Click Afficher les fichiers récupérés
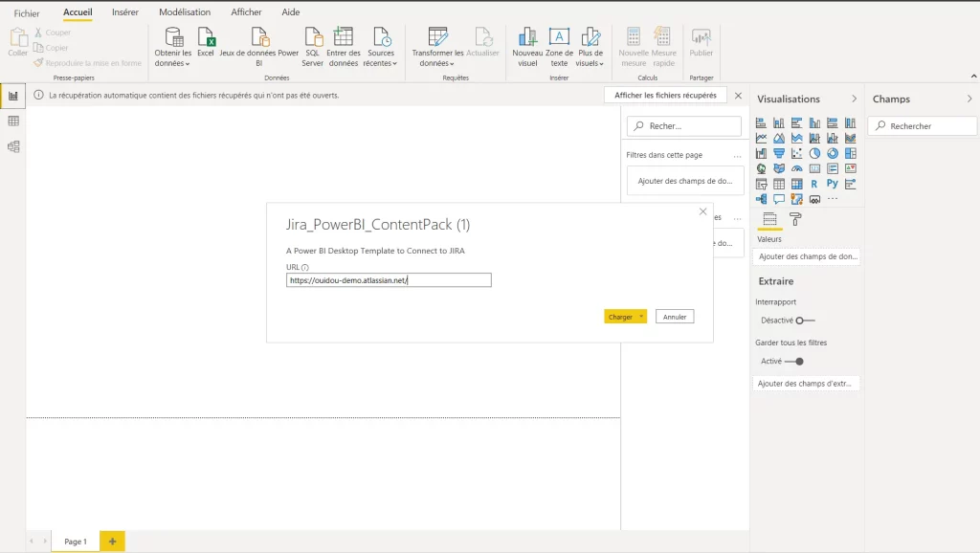The width and height of the screenshot is (980, 553). [x=665, y=95]
